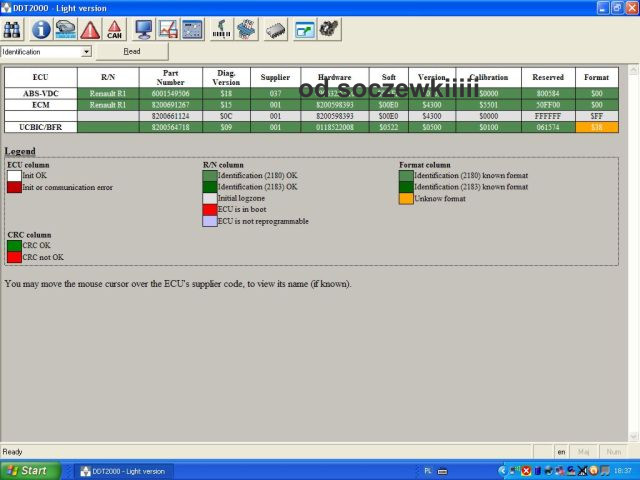Image resolution: width=640 pixels, height=480 pixels.
Task: Click the Part Number column header
Action: tap(171, 78)
